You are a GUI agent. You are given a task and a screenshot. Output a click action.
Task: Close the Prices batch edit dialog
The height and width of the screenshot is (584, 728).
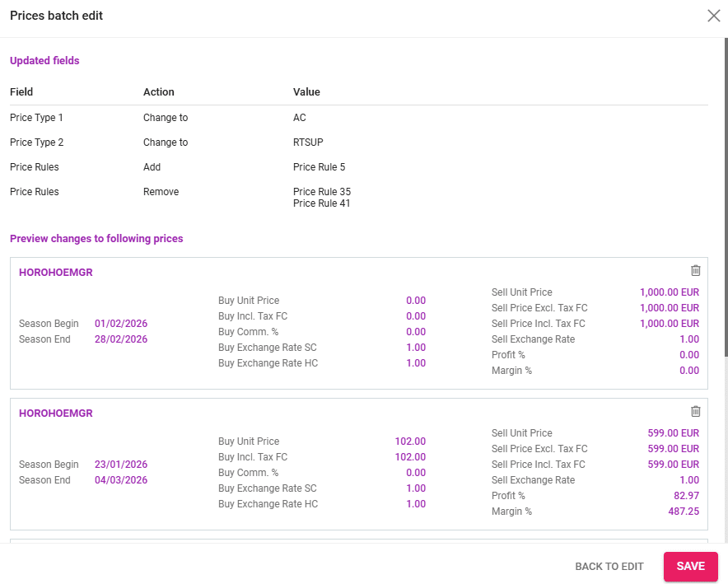(x=713, y=16)
